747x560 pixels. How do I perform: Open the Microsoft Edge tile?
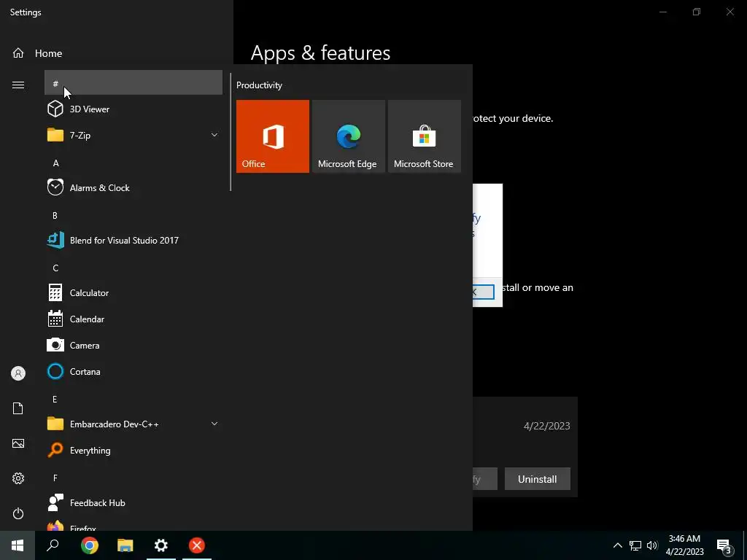348,136
